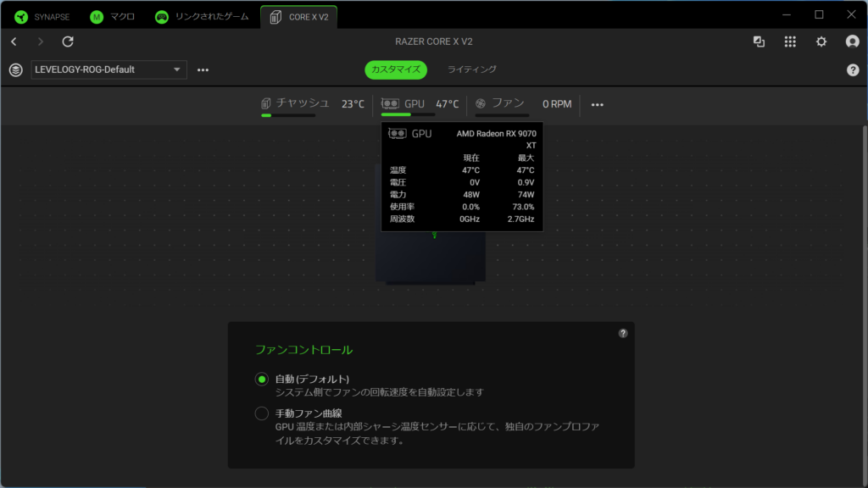This screenshot has height=488, width=868.
Task: Click the fan control panel help icon
Action: click(x=623, y=333)
